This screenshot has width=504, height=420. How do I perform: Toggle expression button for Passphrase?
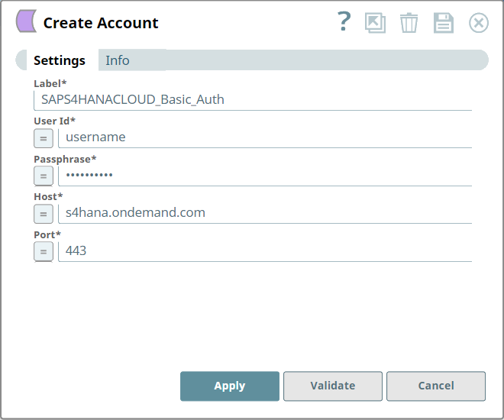point(44,176)
